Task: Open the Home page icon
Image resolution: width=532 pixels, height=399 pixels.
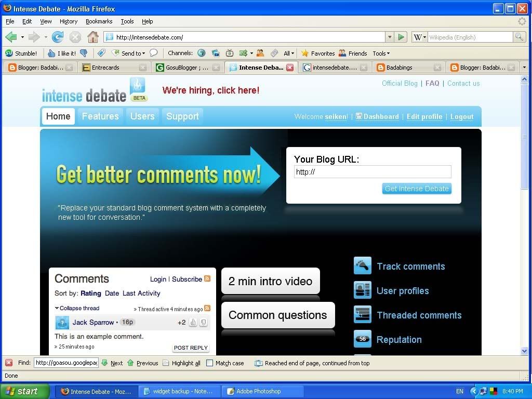Action: (x=92, y=37)
